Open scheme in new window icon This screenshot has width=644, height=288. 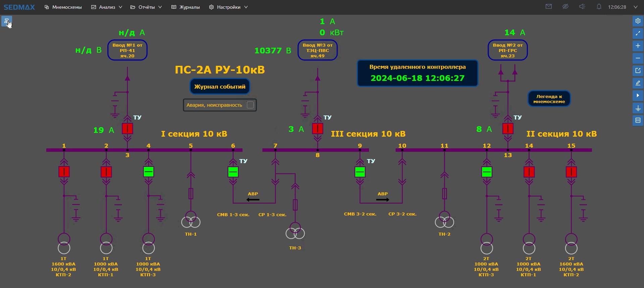pos(638,70)
